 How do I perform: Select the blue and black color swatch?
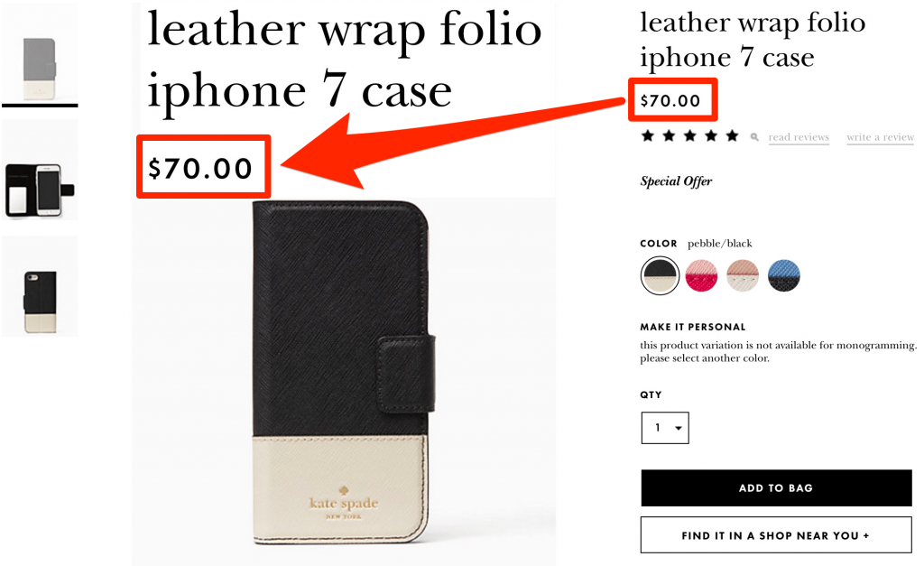784,275
